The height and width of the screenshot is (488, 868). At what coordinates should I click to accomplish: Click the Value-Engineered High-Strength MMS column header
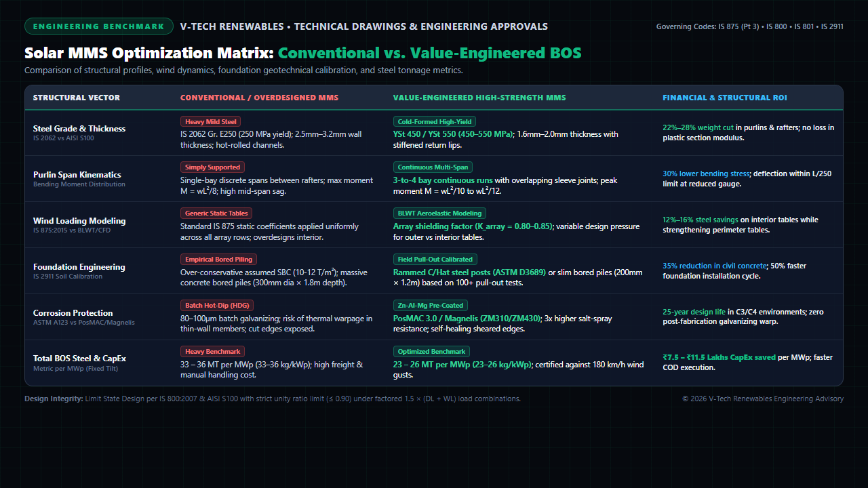[479, 98]
